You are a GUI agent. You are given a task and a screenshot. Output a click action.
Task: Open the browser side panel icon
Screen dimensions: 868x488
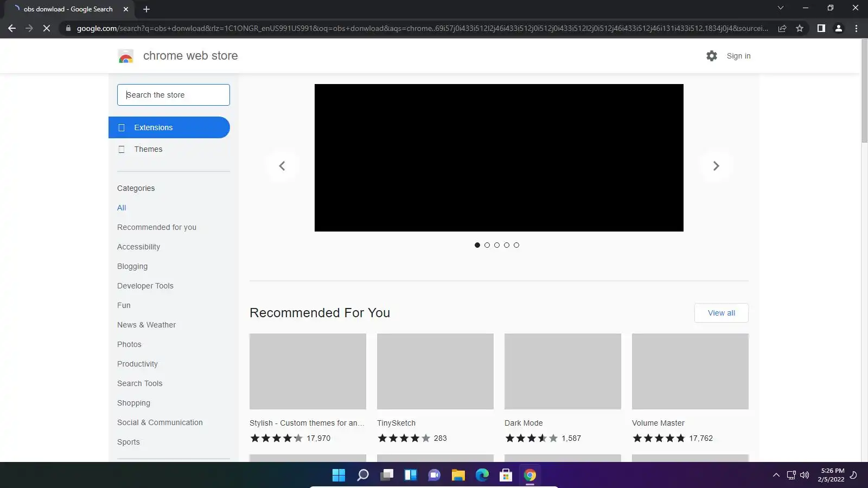tap(821, 28)
